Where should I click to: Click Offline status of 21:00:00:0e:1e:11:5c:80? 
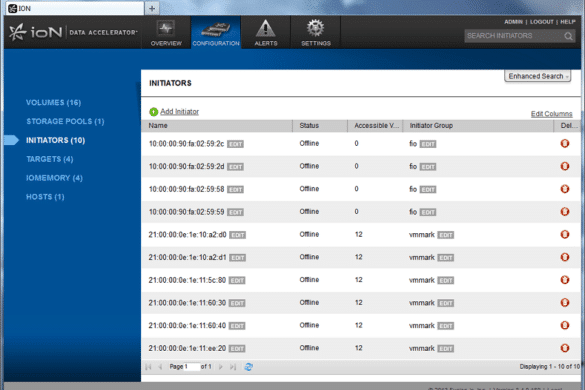(309, 280)
